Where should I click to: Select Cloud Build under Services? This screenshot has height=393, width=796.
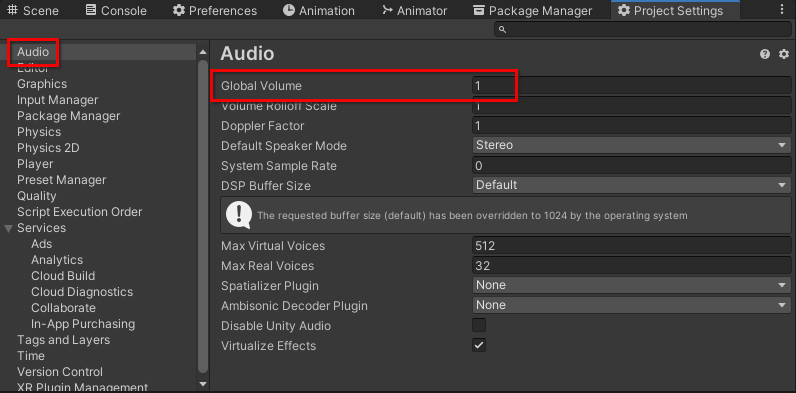[63, 276]
